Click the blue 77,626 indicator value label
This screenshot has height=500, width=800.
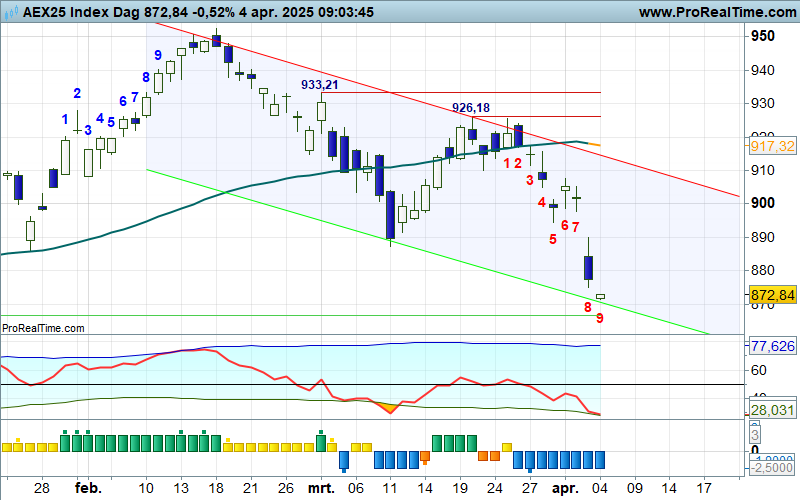[x=771, y=346]
